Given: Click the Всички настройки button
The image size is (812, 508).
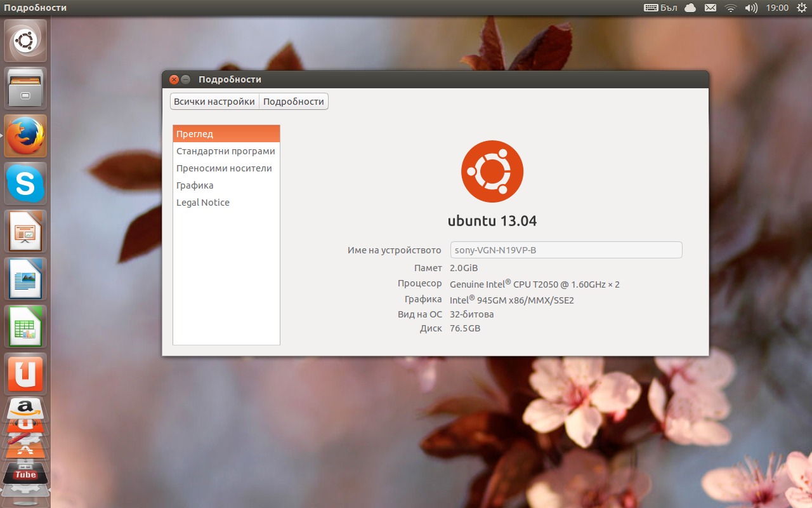Looking at the screenshot, I should pos(214,102).
